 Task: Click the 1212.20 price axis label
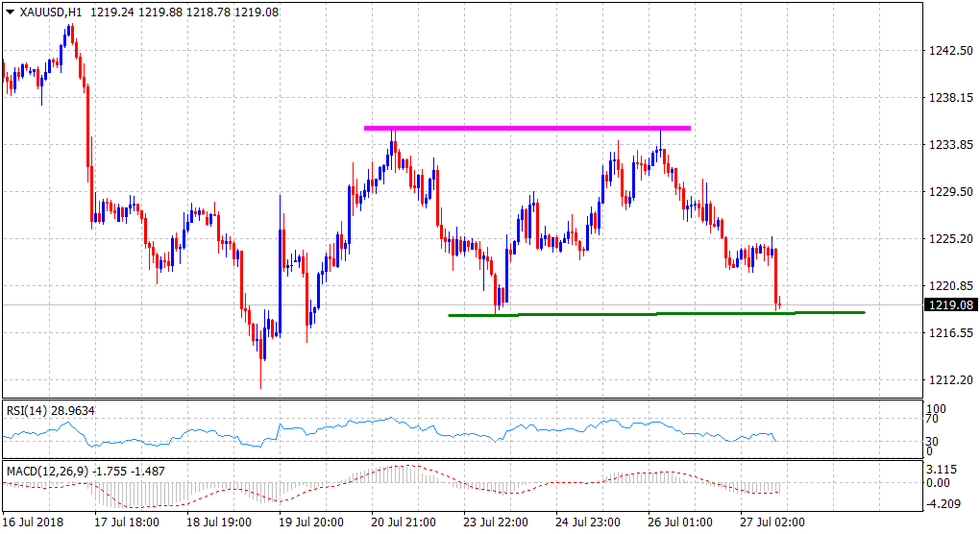[950, 379]
